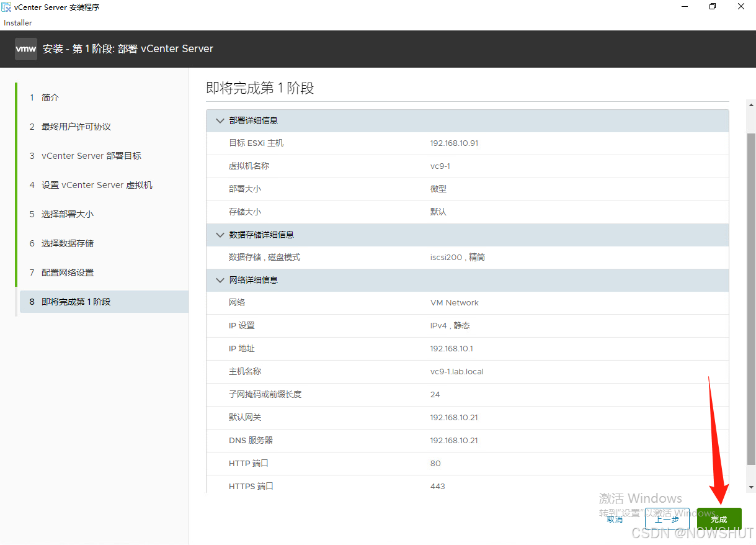Close the vCenter Server installer window

pos(742,7)
